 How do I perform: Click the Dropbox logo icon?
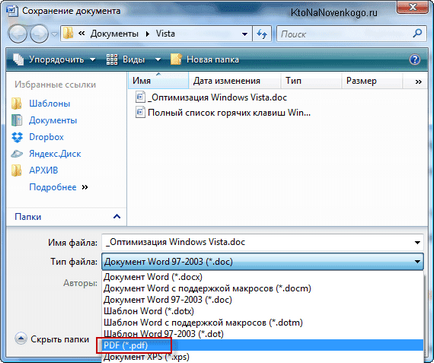coord(17,137)
